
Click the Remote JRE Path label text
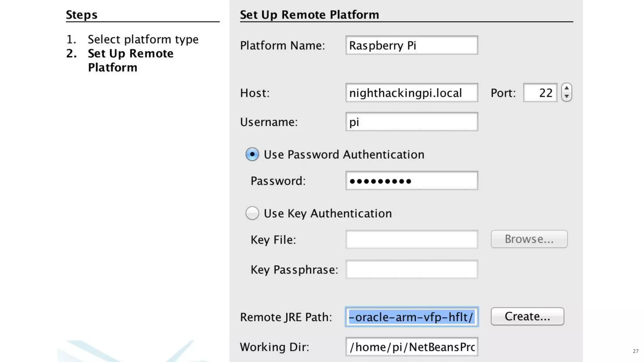click(x=286, y=317)
